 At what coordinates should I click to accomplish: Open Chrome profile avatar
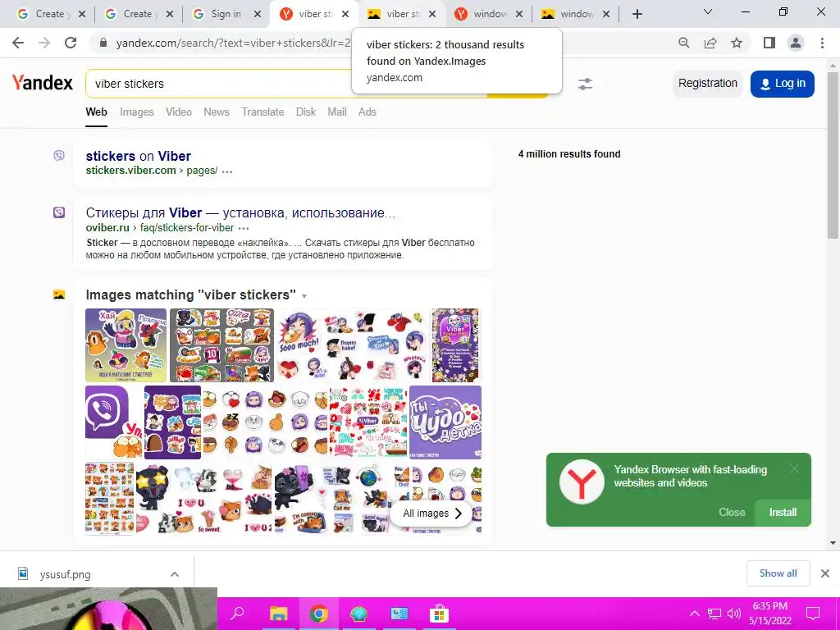796,43
